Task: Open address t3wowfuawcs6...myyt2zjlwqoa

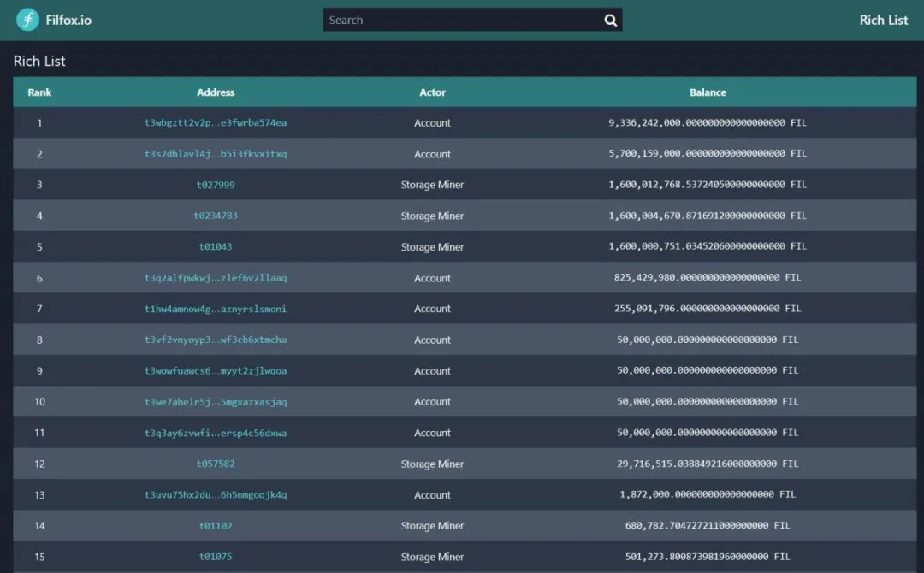Action: (216, 371)
